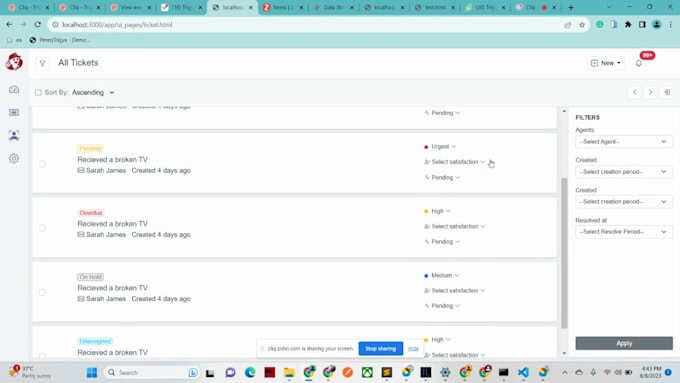Open Created dropdown directly above Resolved at
The image size is (680, 383).
tap(624, 202)
